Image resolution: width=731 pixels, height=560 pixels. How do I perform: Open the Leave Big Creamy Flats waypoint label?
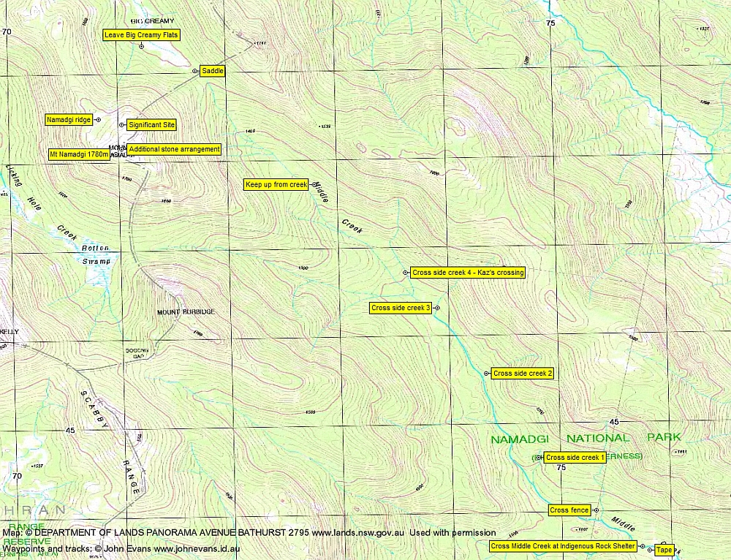click(x=143, y=34)
